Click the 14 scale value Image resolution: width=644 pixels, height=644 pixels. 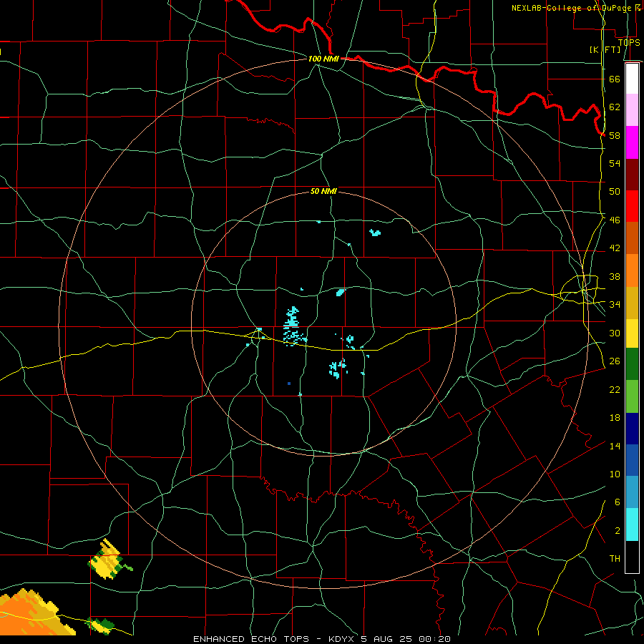[615, 446]
